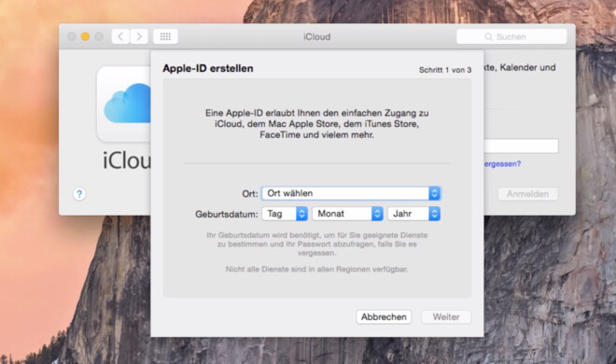616x364 pixels.
Task: Click the 'Ort:' label
Action: pos(250,194)
